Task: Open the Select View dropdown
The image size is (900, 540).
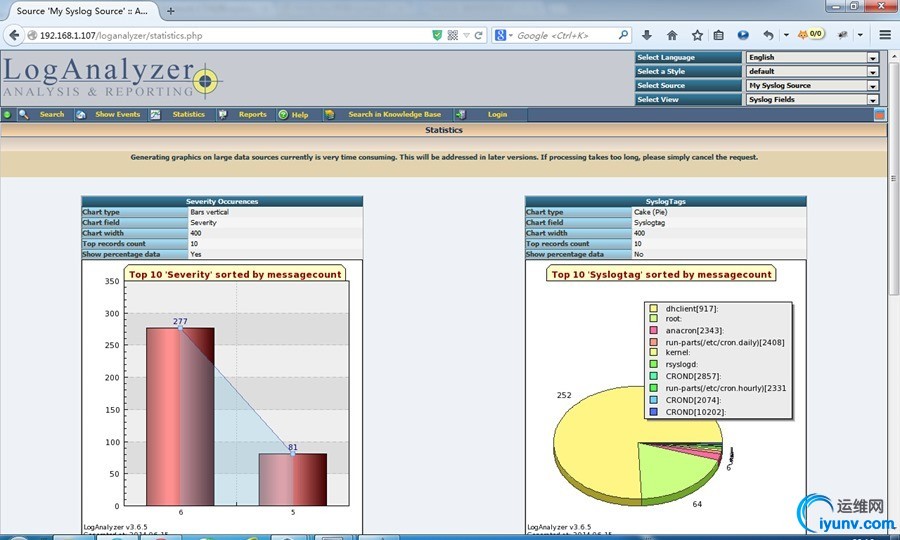Action: click(x=812, y=99)
